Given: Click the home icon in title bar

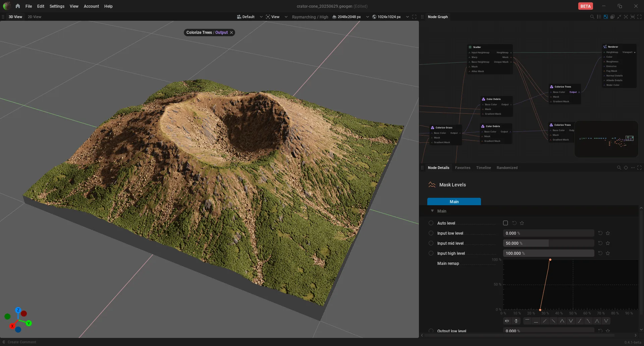Looking at the screenshot, I should [18, 6].
